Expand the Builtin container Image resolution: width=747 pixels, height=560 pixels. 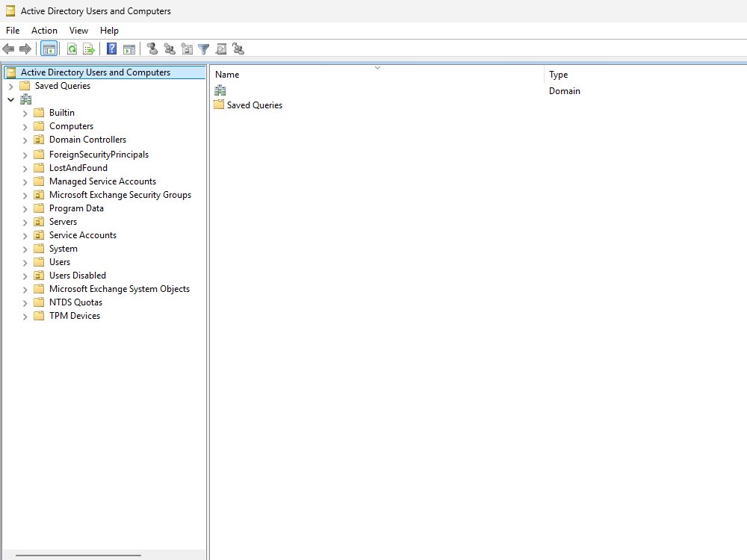pos(25,113)
